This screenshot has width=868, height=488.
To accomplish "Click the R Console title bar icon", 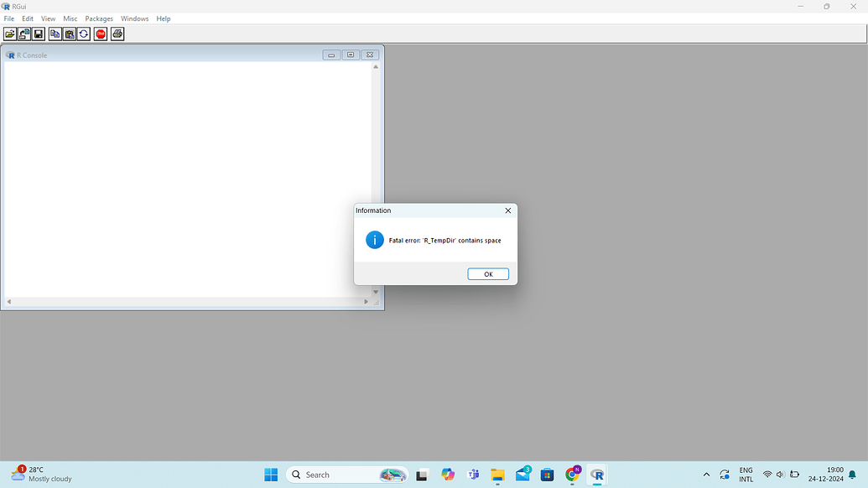I will (x=10, y=55).
